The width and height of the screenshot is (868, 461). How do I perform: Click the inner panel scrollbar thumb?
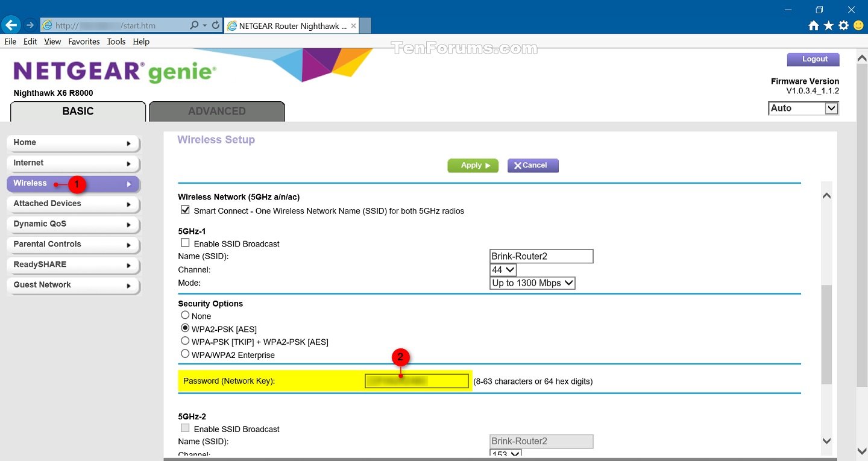click(x=826, y=334)
